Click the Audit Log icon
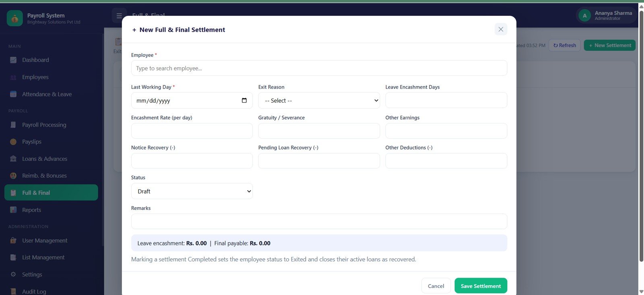Viewport: 644px width, 295px height. (x=13, y=291)
